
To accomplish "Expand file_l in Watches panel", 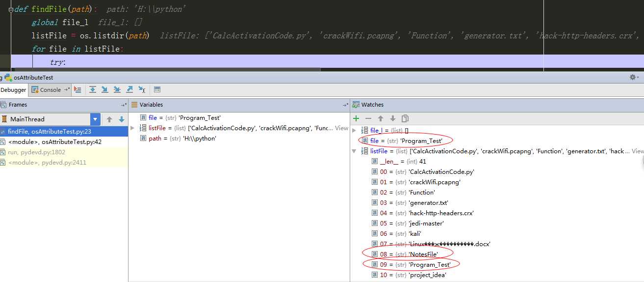I will tap(355, 131).
